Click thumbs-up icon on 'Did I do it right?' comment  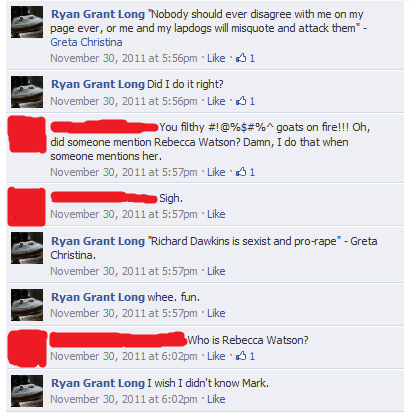[241, 101]
